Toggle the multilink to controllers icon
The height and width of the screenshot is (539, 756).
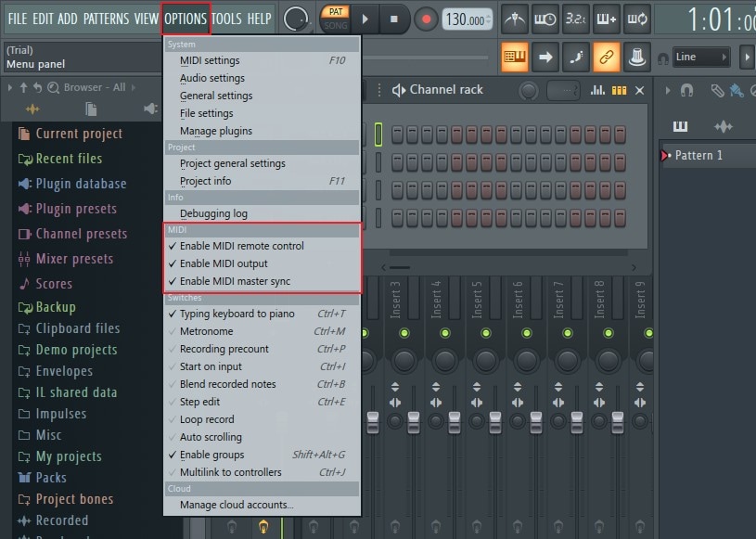[606, 57]
